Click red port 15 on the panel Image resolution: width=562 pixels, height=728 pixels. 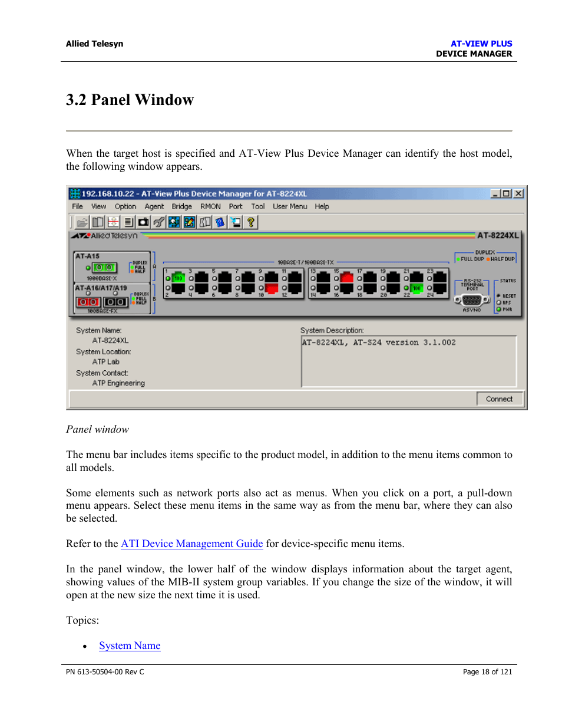347,278
